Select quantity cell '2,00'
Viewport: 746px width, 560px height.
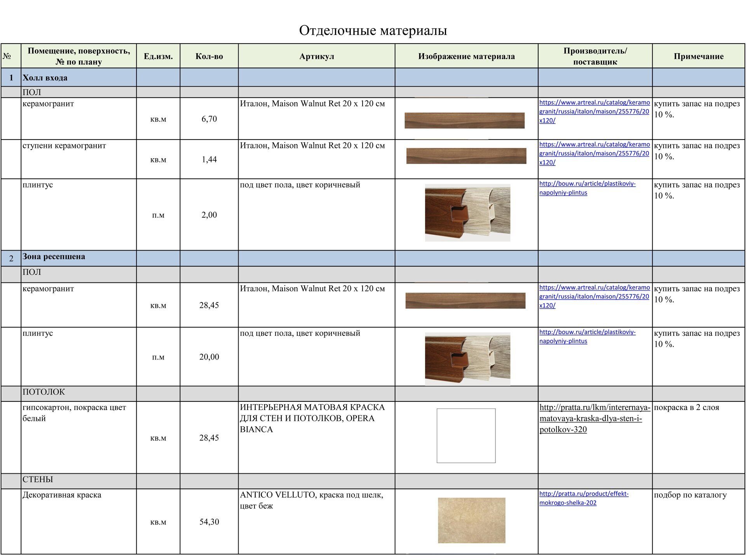(x=209, y=215)
